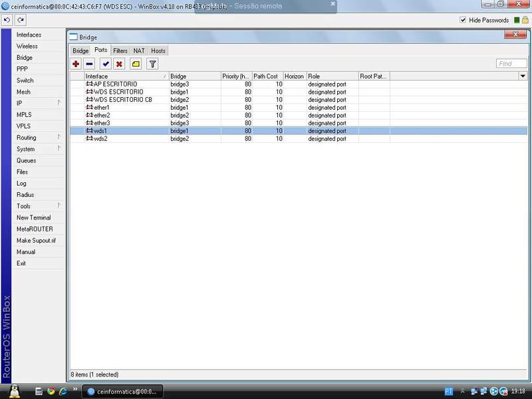Screen dimensions: 532x399
Task: Disable port with red X icon
Action: tap(119, 64)
